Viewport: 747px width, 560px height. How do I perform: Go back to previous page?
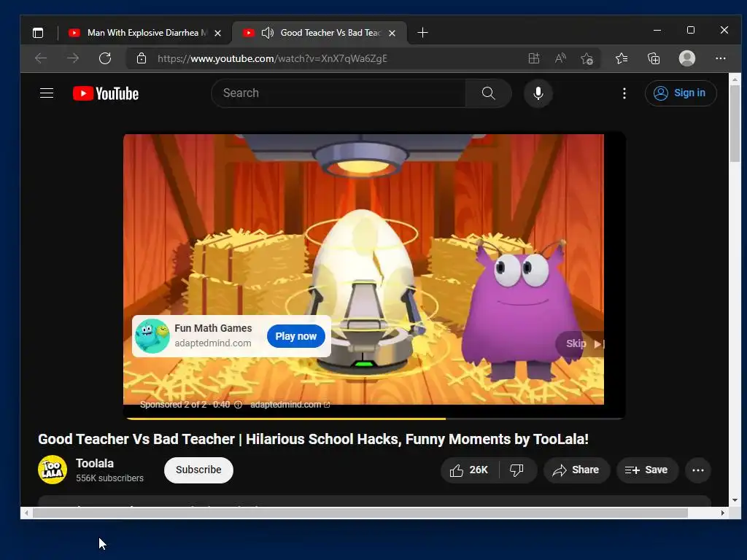[41, 58]
